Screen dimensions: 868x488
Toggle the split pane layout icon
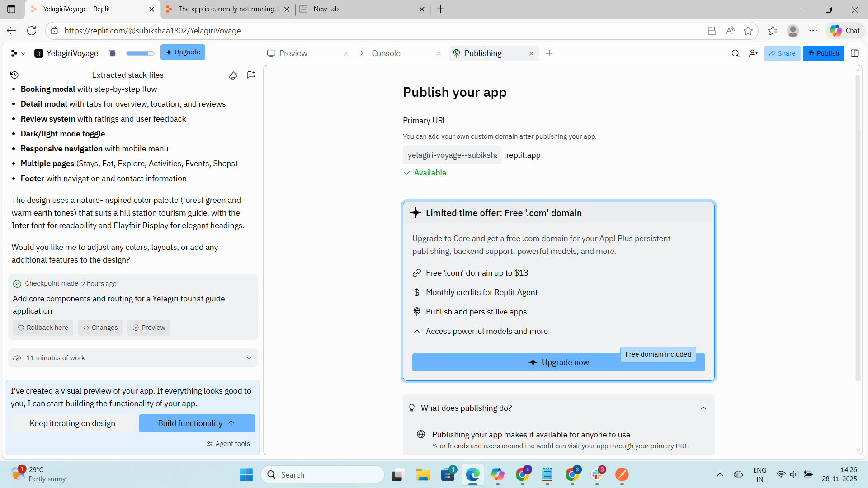click(854, 53)
